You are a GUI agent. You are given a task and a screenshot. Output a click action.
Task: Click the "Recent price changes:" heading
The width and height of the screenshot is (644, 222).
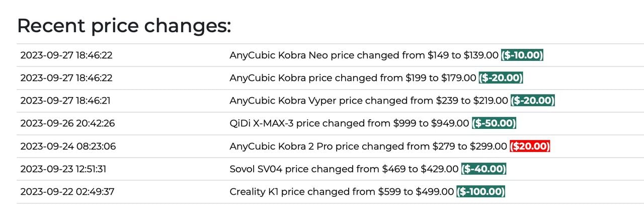124,25
